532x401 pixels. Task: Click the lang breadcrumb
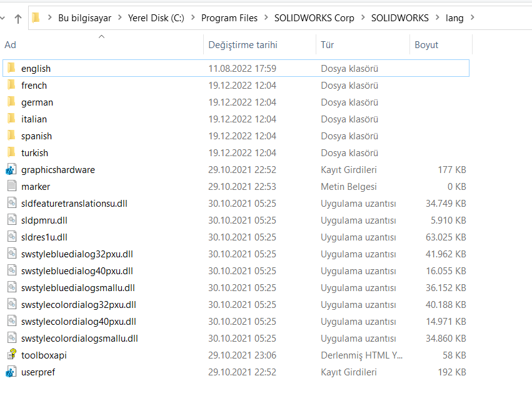click(x=454, y=18)
